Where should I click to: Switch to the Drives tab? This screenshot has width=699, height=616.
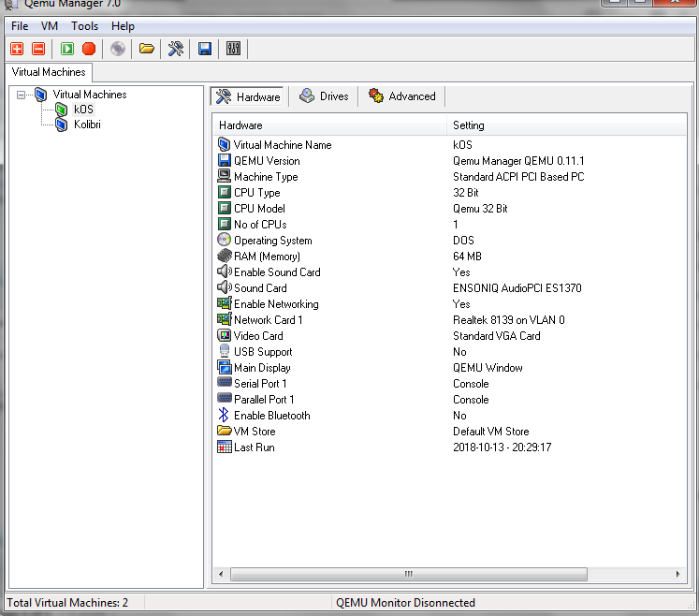tap(324, 96)
